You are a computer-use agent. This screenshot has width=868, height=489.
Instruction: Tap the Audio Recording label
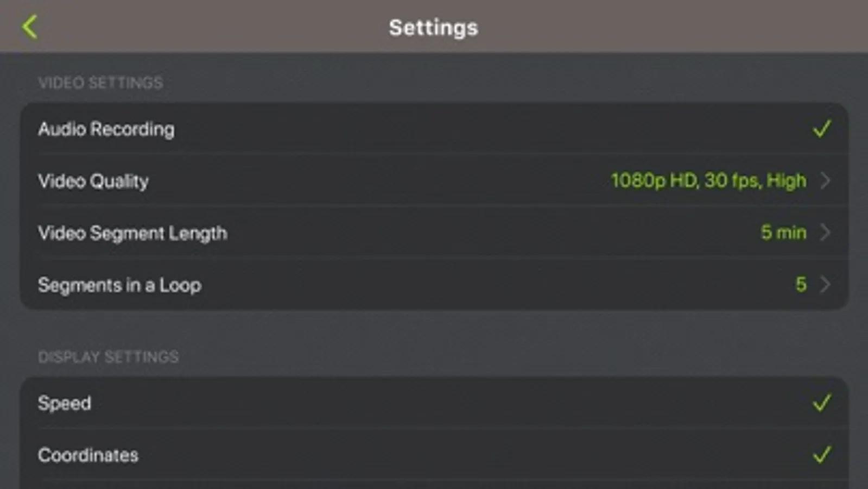pyautogui.click(x=106, y=129)
